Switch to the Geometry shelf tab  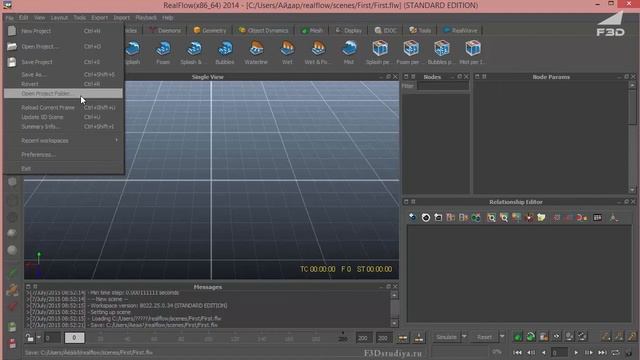click(210, 31)
